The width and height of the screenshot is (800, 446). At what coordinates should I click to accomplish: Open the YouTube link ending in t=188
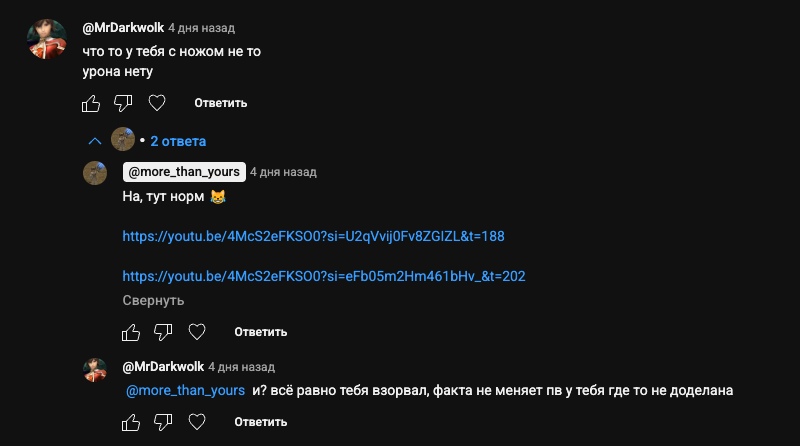click(313, 236)
